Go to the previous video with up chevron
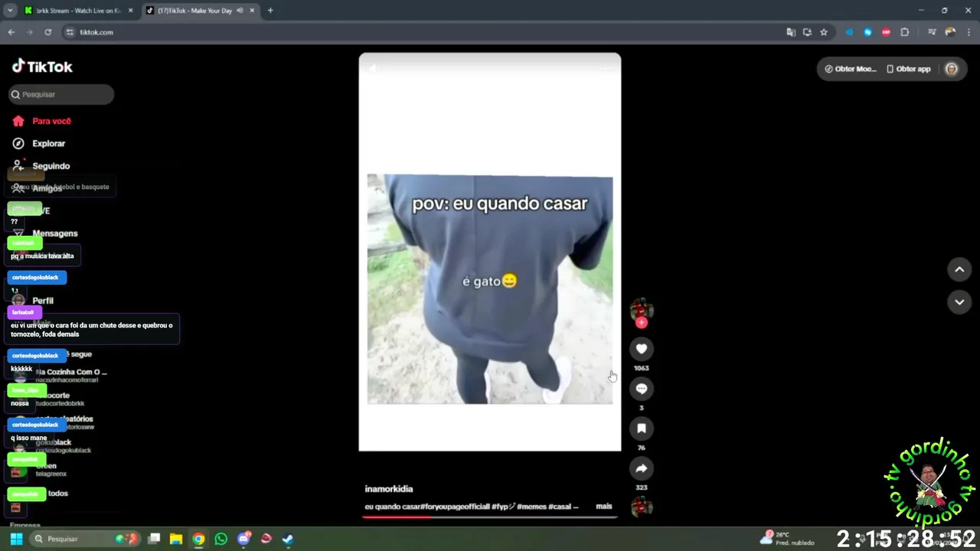The image size is (980, 551). [959, 269]
